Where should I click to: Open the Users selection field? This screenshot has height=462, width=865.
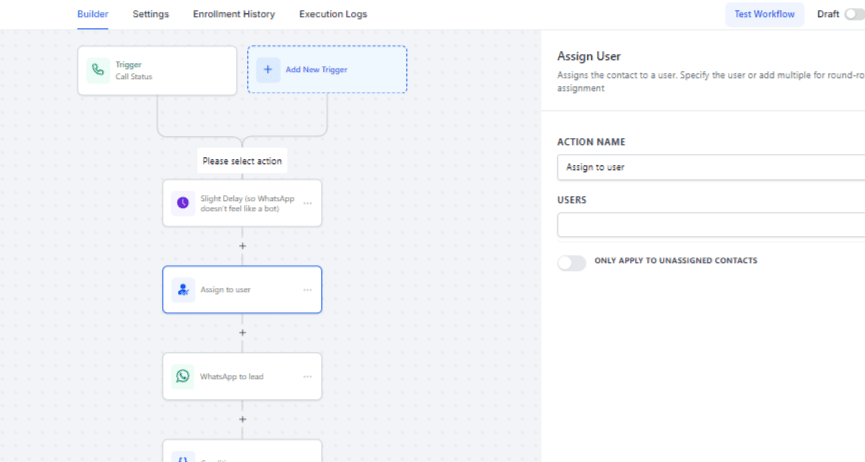[710, 225]
